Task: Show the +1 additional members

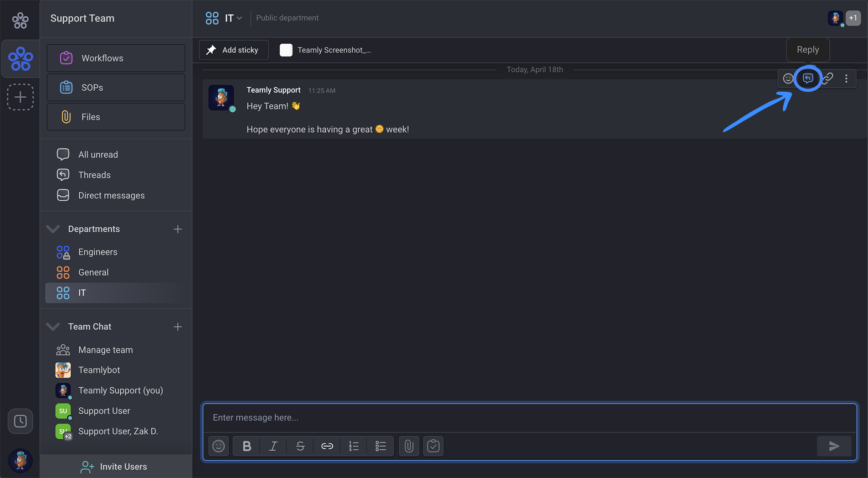Action: pyautogui.click(x=853, y=18)
